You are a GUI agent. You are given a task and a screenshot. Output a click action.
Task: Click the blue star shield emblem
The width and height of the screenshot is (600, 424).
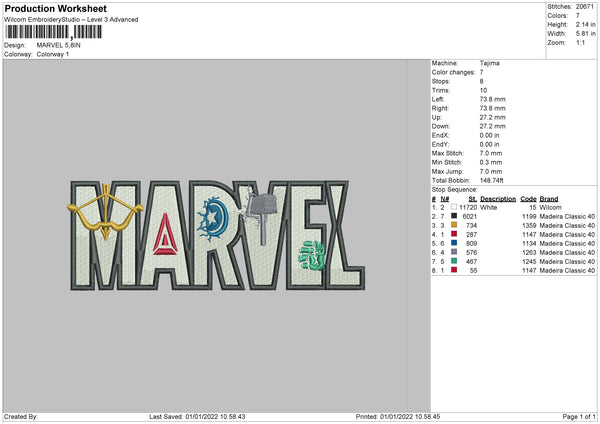[x=213, y=219]
